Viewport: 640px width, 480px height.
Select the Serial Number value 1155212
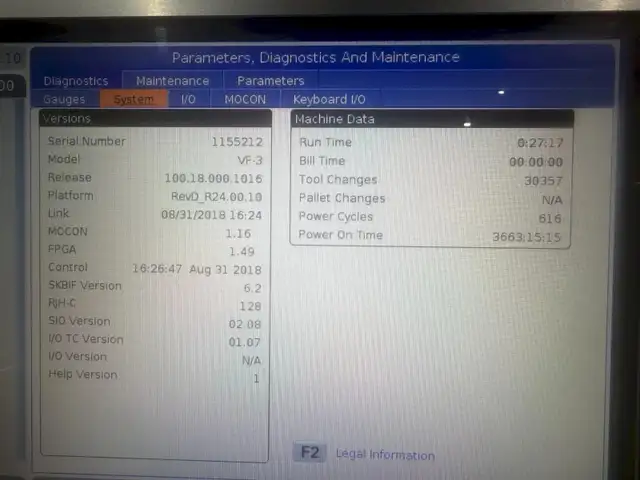pos(238,142)
